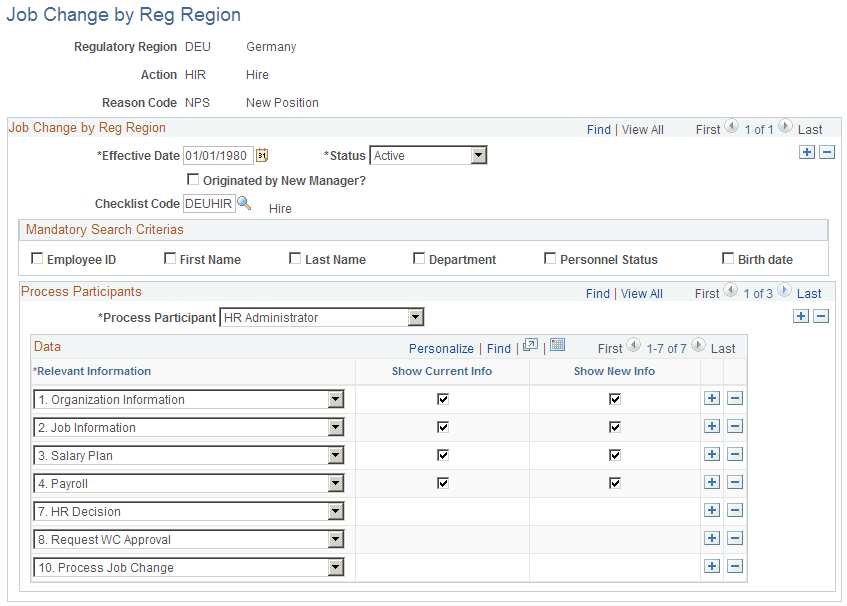Open the calendar picker for Effective Date
Screen dimensions: 847x606
pyautogui.click(x=262, y=155)
